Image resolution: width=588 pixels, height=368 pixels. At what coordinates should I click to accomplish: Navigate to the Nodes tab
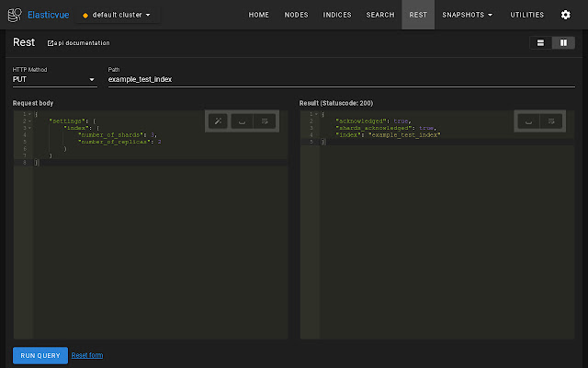click(298, 15)
